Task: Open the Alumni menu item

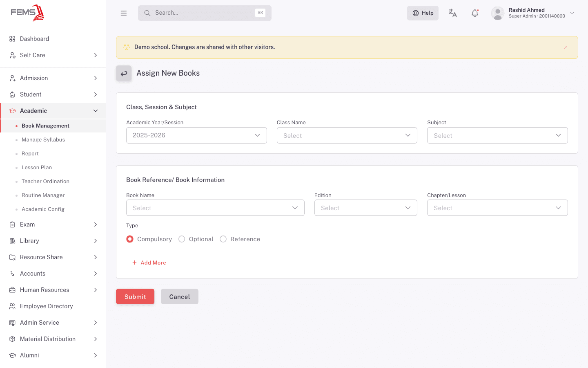Action: click(53, 355)
